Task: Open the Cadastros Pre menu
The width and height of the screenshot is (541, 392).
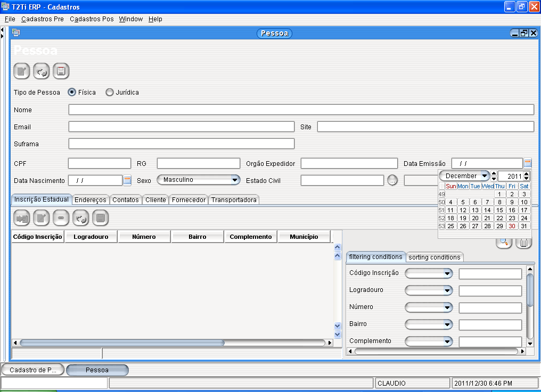Action: tap(43, 19)
